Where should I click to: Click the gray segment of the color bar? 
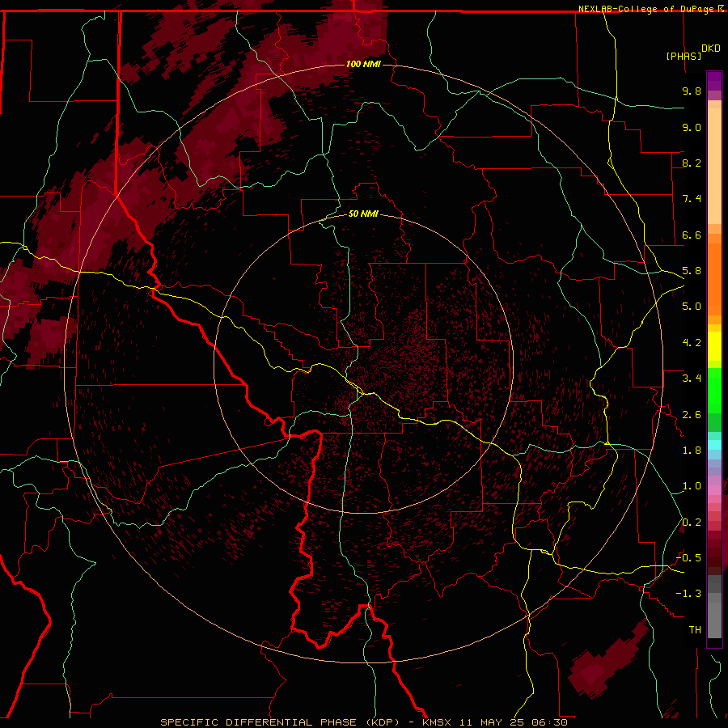(x=714, y=607)
